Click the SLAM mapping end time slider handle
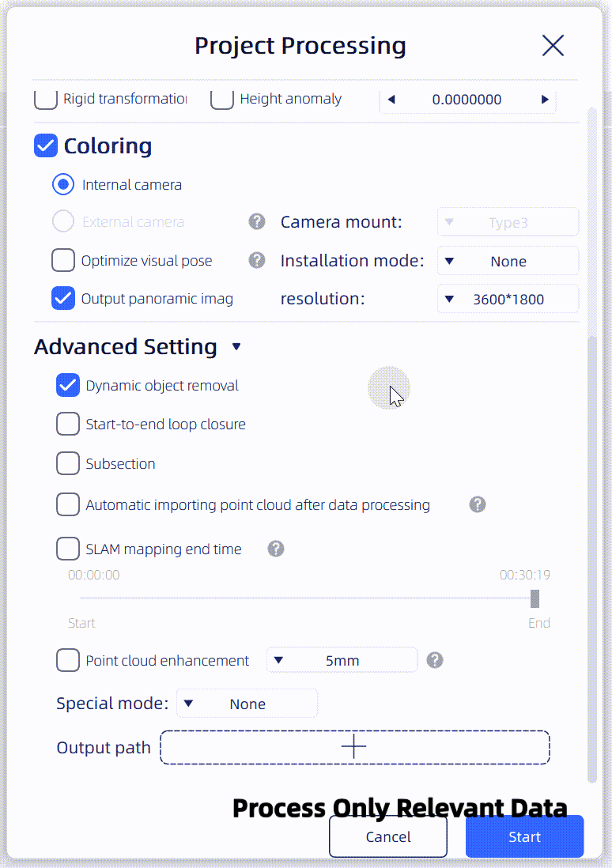The height and width of the screenshot is (868, 612). pos(535,598)
